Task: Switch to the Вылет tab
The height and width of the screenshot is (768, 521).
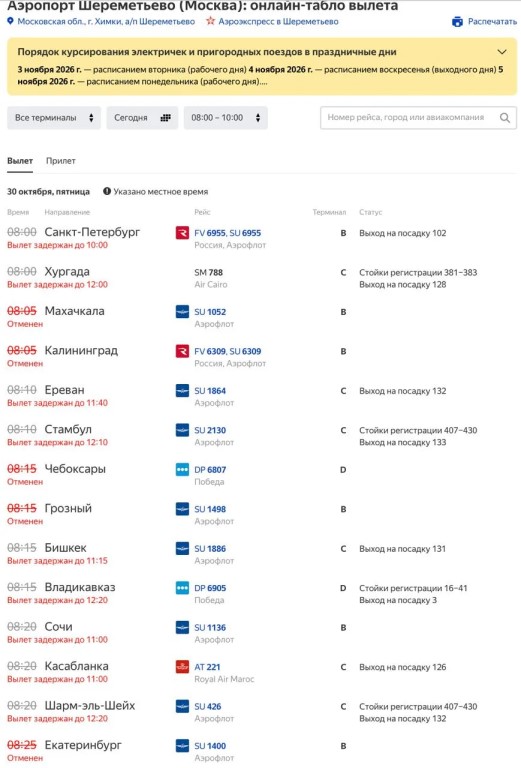Action: 20,161
